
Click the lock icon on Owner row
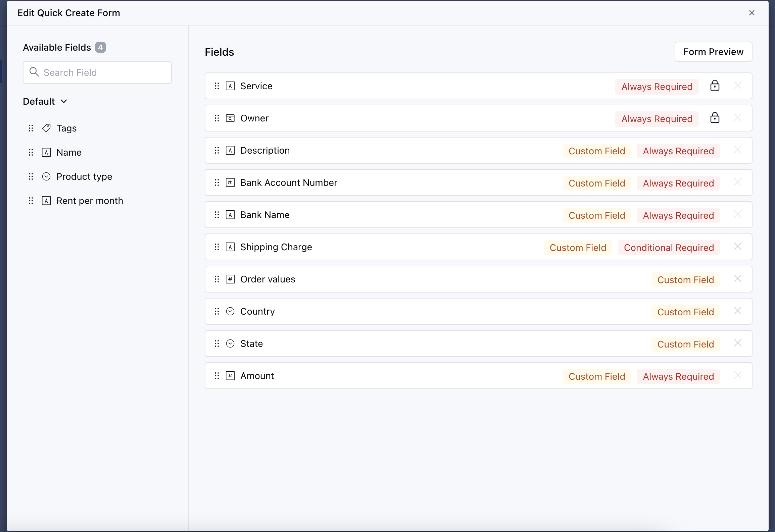(715, 118)
